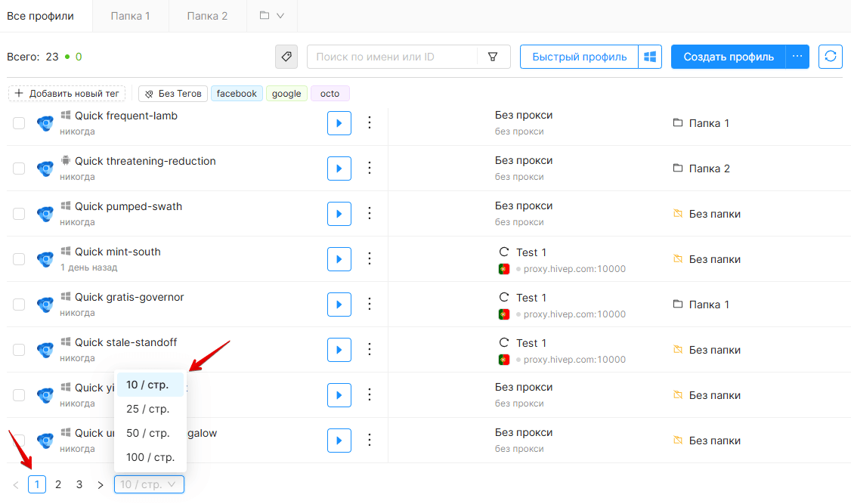Screen dimensions: 851x504
Task: Filter by google tag
Action: coord(286,93)
